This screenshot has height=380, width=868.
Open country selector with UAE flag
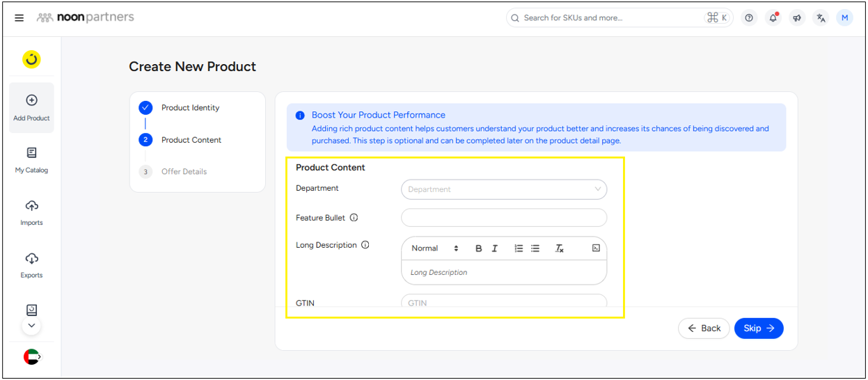[31, 357]
